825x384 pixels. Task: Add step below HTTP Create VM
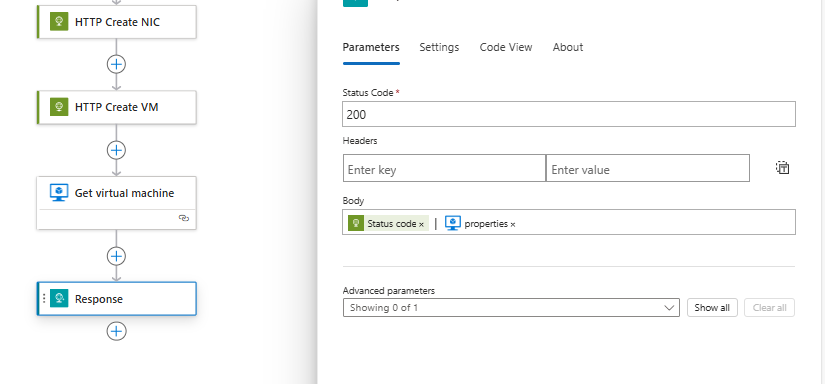pos(116,150)
